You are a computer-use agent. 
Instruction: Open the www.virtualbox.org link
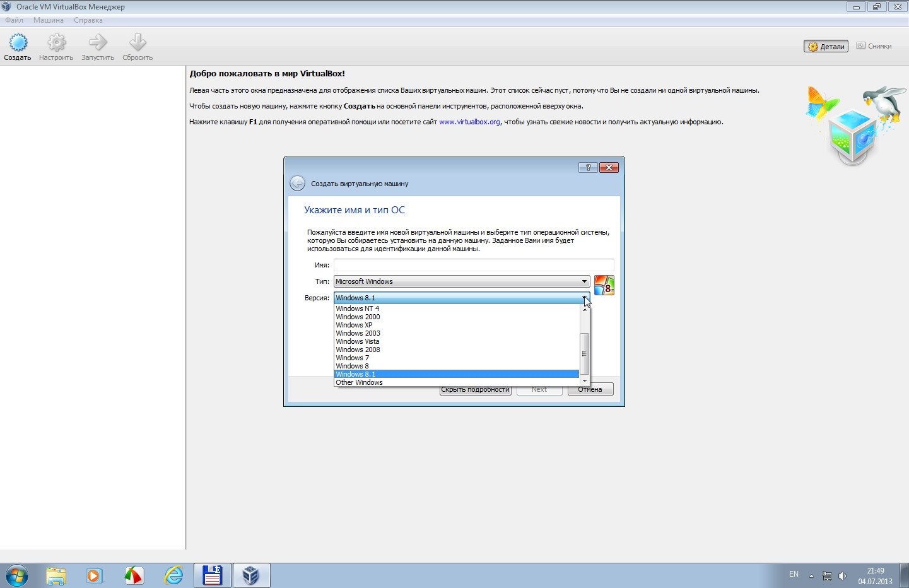[x=469, y=122]
